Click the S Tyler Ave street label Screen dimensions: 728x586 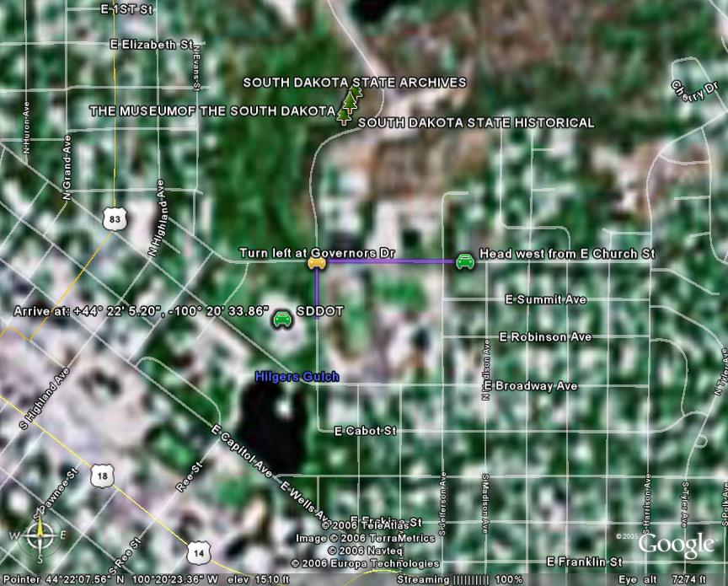[685, 505]
